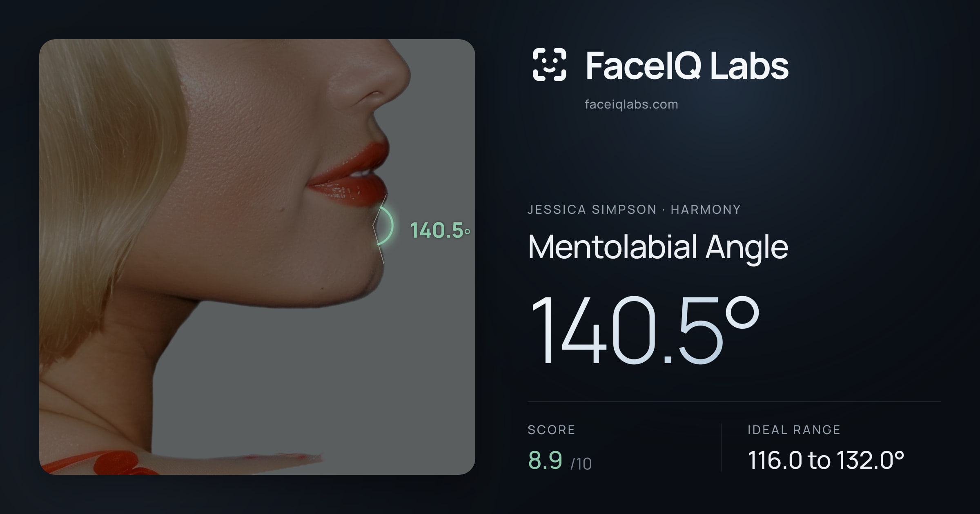This screenshot has width=980, height=514.
Task: Click the FaceIQ Labs brand title
Action: pos(687,65)
